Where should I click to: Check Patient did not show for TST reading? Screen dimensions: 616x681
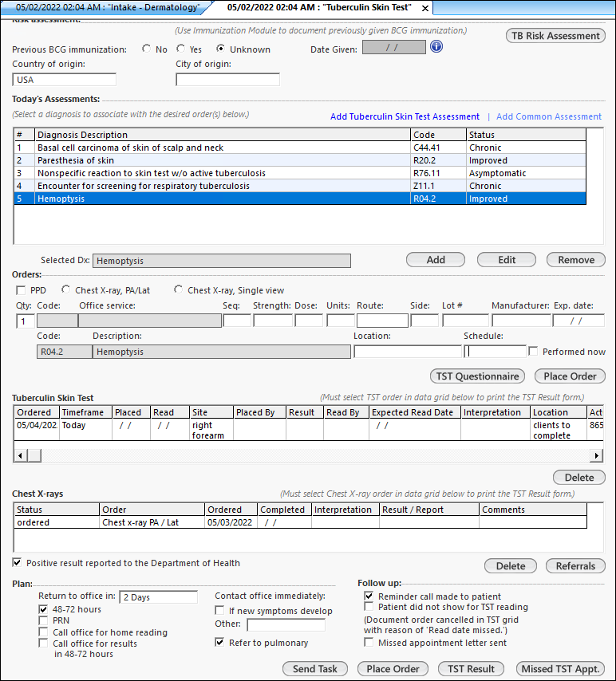point(369,606)
